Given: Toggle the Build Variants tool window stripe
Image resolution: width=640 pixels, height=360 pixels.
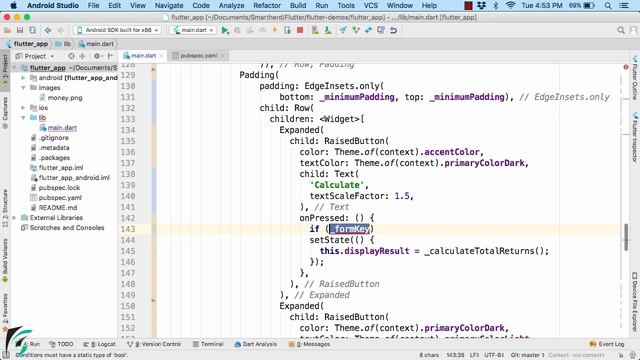Looking at the screenshot, I should (x=5, y=261).
